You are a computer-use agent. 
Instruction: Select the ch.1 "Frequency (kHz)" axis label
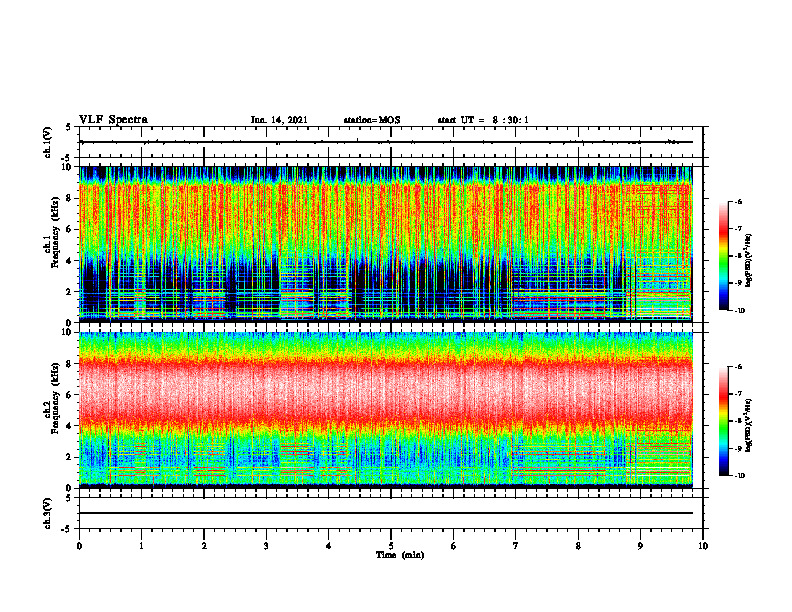pos(56,233)
